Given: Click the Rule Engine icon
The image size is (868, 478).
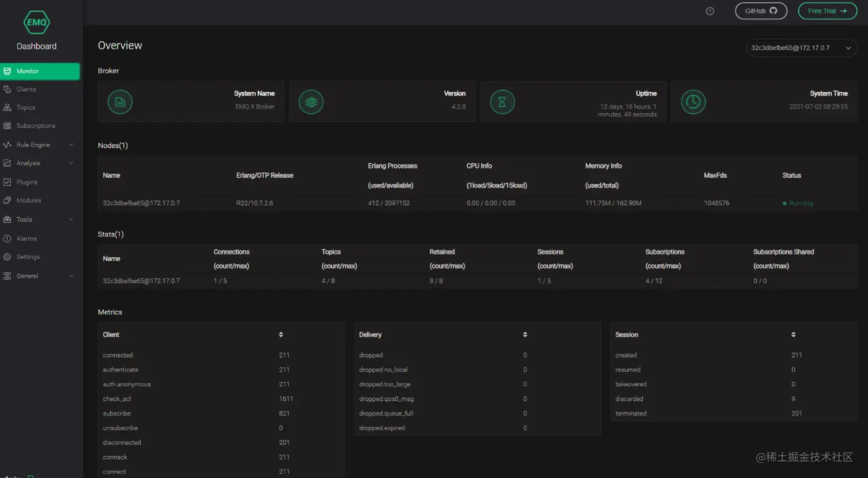Looking at the screenshot, I should pyautogui.click(x=7, y=145).
